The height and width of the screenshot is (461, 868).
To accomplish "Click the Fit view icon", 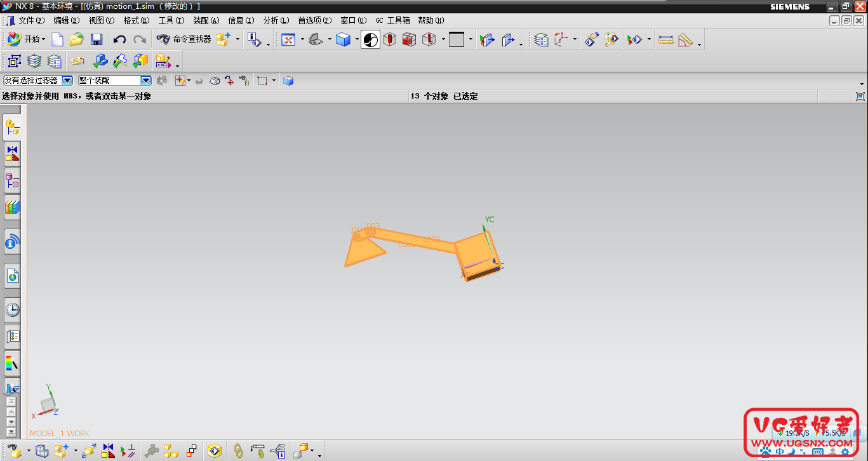I will click(288, 40).
